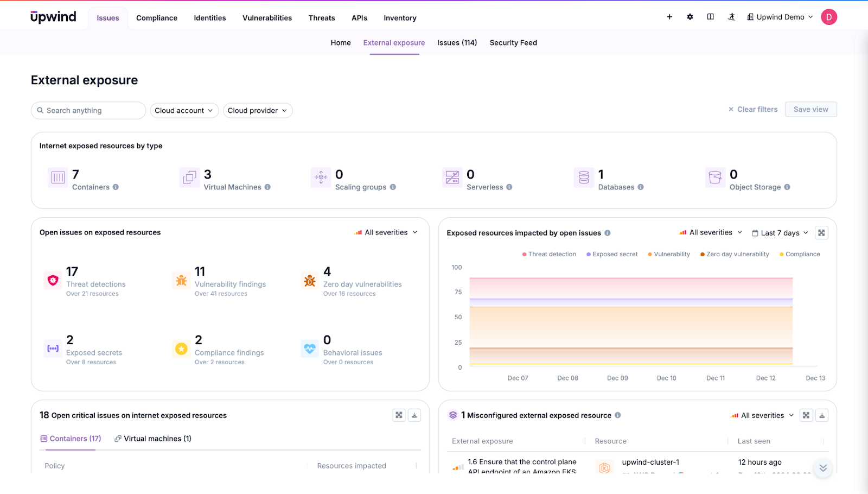Screen dimensions: 868x494
Task: Click the Databases resource type icon
Action: pyautogui.click(x=583, y=178)
